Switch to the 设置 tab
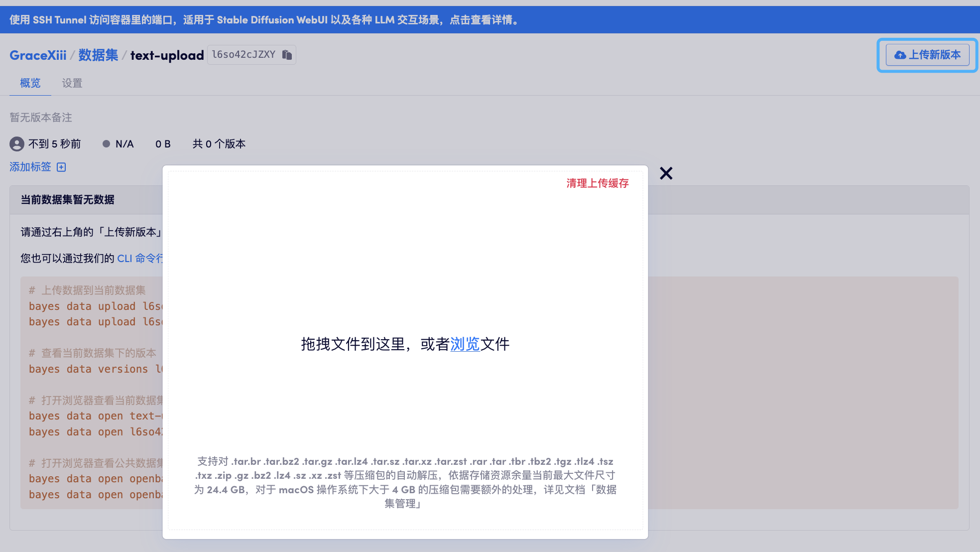 72,83
